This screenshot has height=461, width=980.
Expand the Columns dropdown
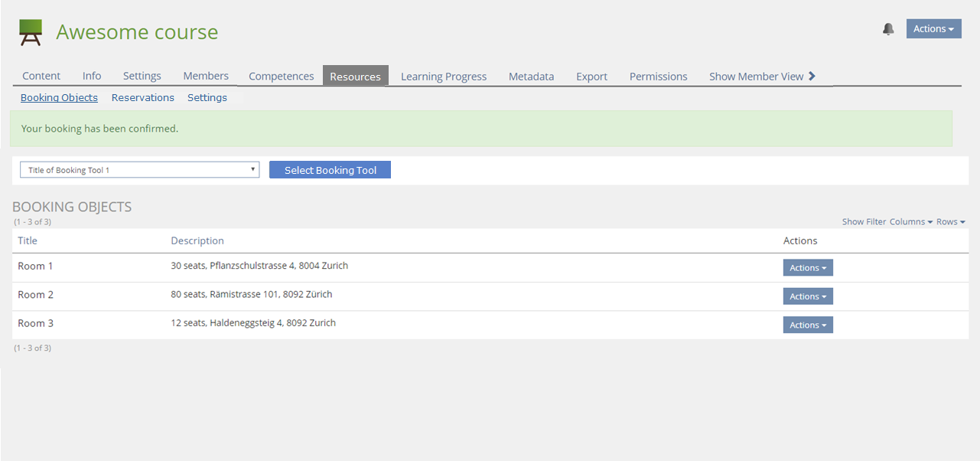click(910, 222)
